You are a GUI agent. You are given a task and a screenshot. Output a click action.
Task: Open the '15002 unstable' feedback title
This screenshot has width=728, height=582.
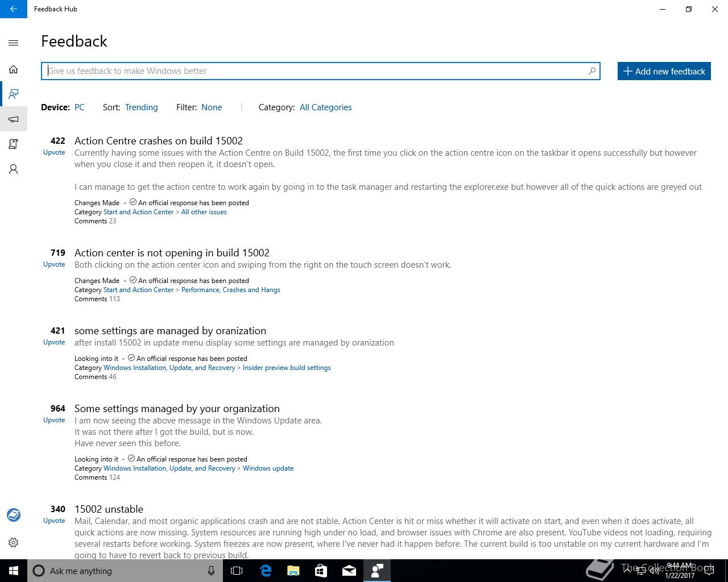pyautogui.click(x=109, y=509)
